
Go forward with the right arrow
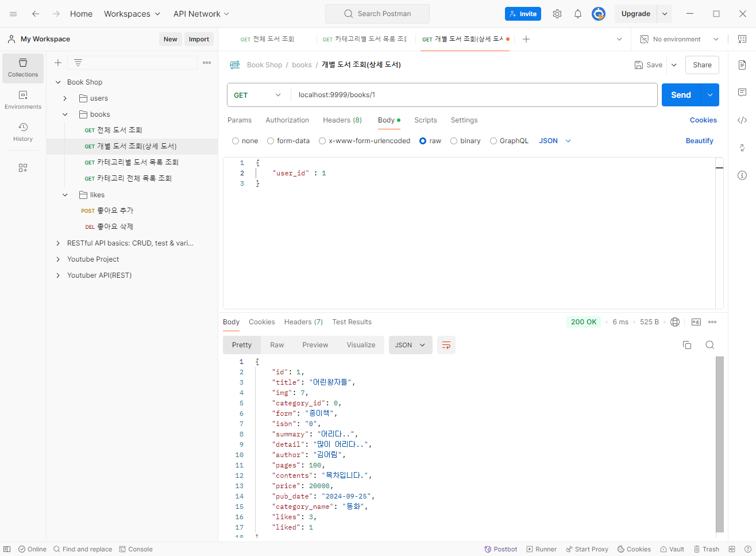coord(56,14)
